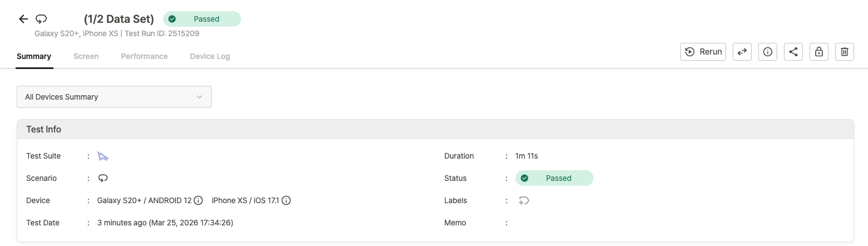Add a label using the tag icon

(524, 200)
